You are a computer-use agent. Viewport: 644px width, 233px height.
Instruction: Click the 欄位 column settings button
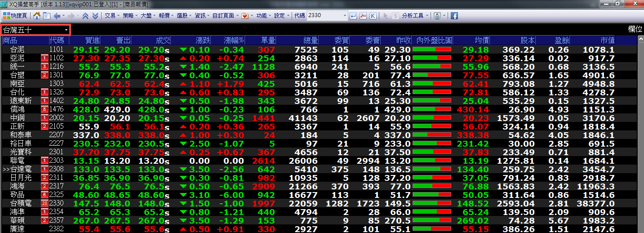click(x=635, y=30)
